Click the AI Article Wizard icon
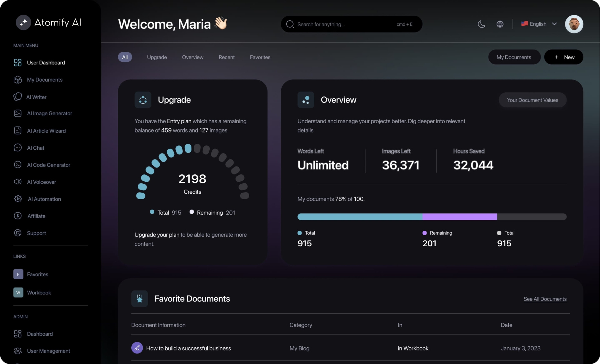Screen dimensions: 600x364 18,131
